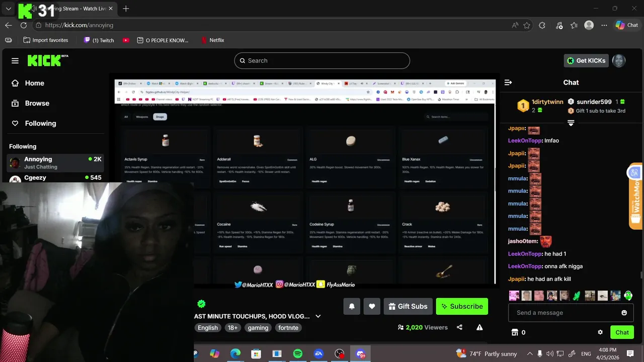Unmute the audio-playing Kick tab speaker
The height and width of the screenshot is (362, 644).
[x=34, y=9]
